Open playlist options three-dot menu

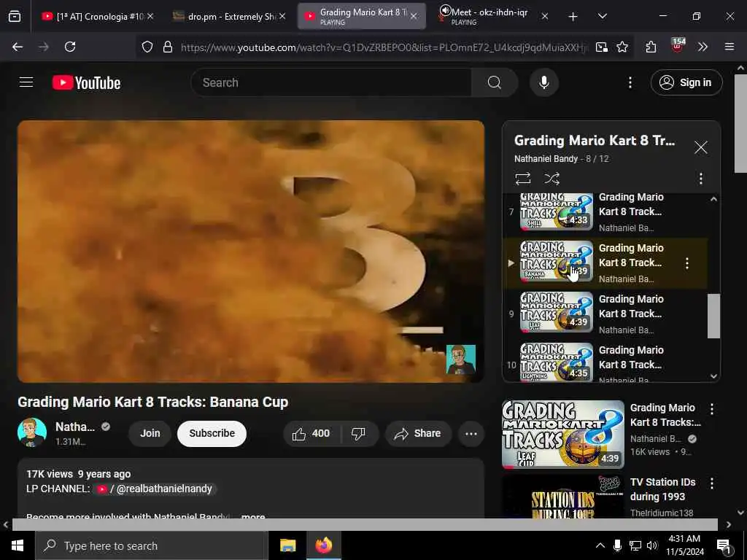pos(700,179)
